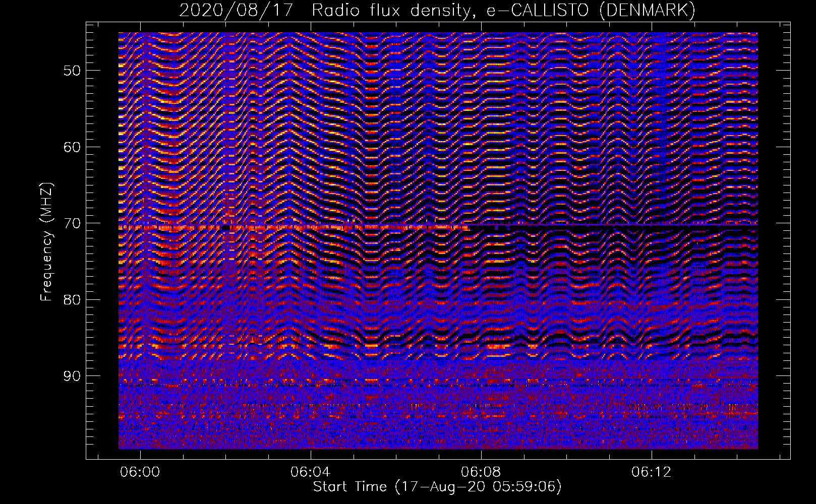The image size is (816, 504).
Task: Click the 90 frequency tick label
Action: tap(72, 376)
